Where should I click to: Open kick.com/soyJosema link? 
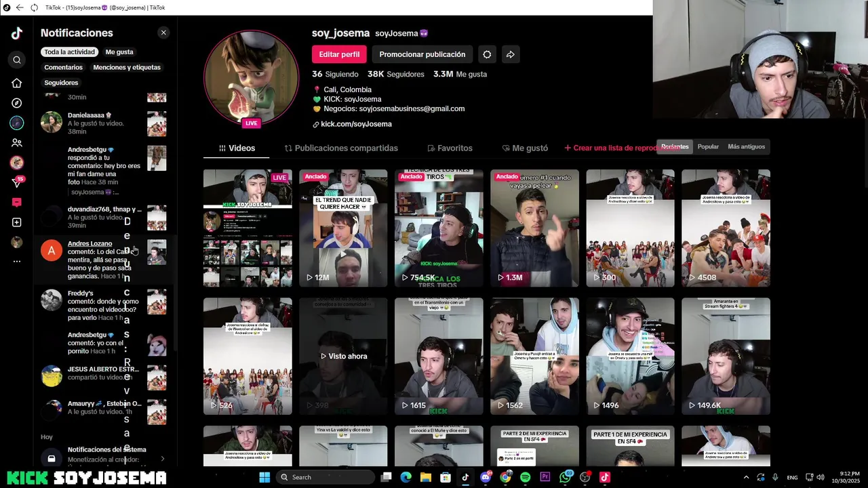(352, 124)
